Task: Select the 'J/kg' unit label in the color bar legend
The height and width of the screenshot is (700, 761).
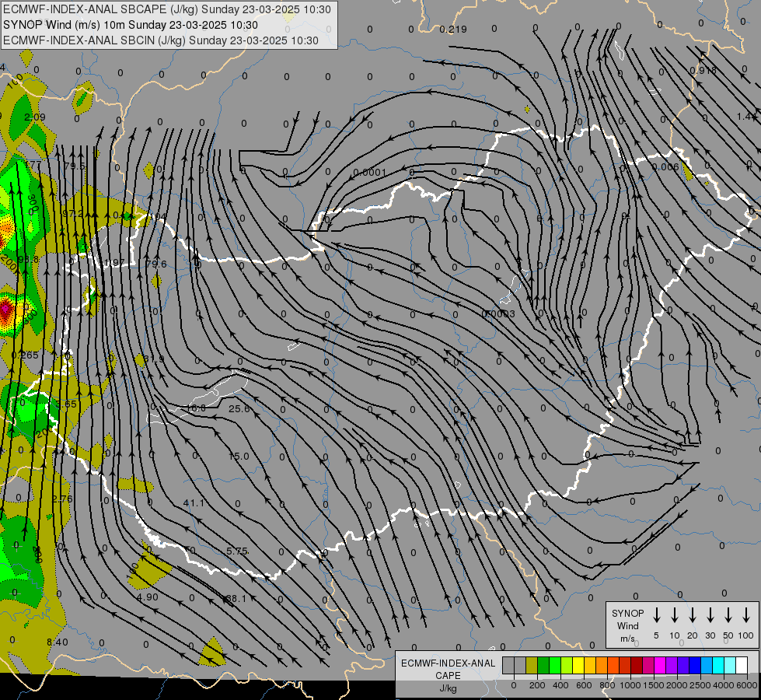Action: tap(448, 688)
